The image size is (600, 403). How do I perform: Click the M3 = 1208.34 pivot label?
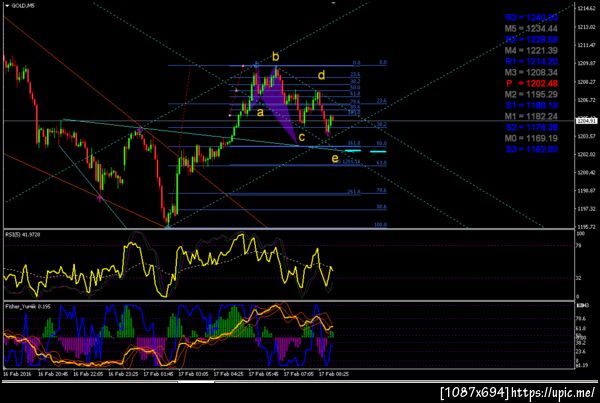[x=531, y=72]
